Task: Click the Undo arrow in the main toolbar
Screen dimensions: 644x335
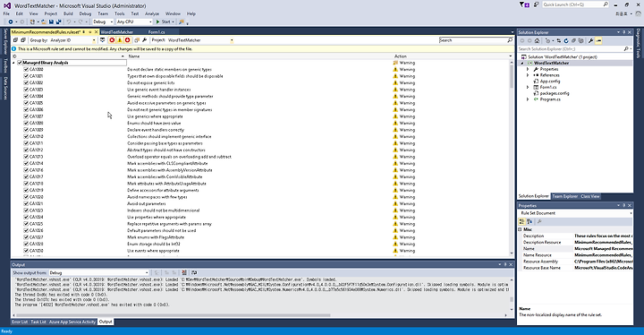Action: [69, 21]
